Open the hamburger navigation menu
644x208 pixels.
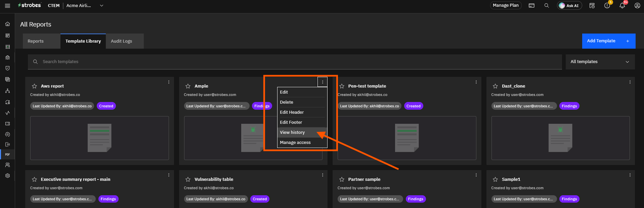[7, 6]
